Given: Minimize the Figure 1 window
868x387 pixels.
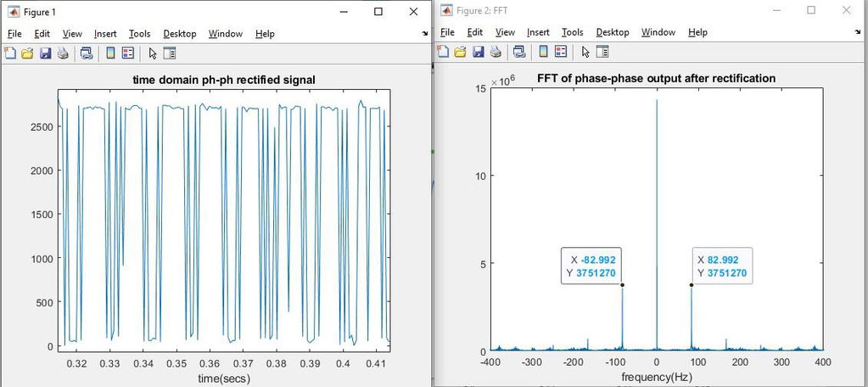Looking at the screenshot, I should click(x=344, y=11).
